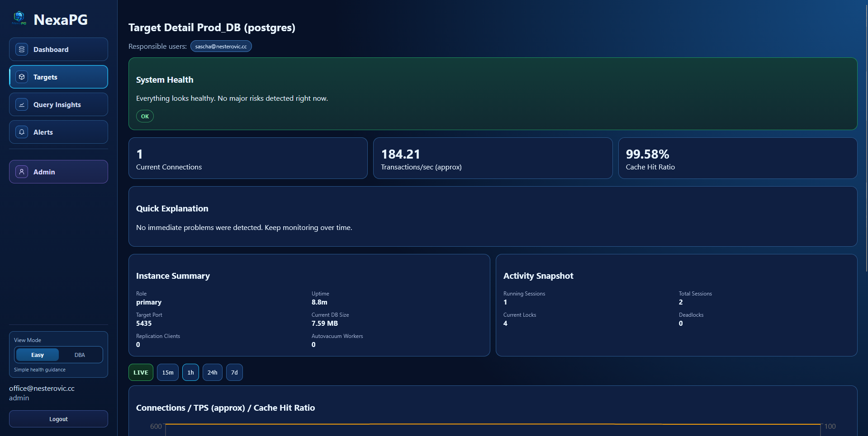Viewport: 868px width, 436px height.
Task: Switch chart range to 7d
Action: (234, 373)
